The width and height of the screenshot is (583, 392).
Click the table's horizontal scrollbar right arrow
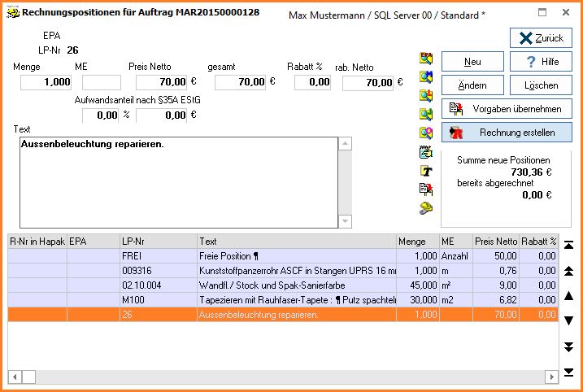(x=553, y=377)
